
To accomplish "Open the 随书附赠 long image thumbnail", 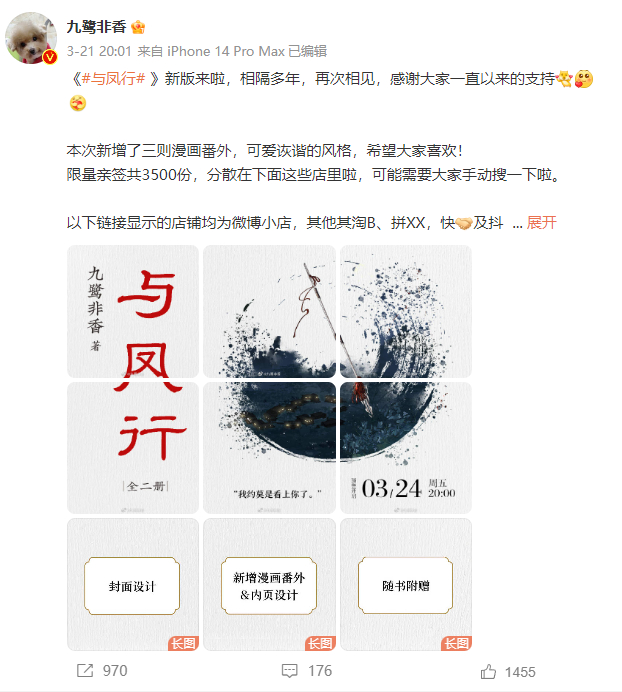I will click(x=406, y=584).
